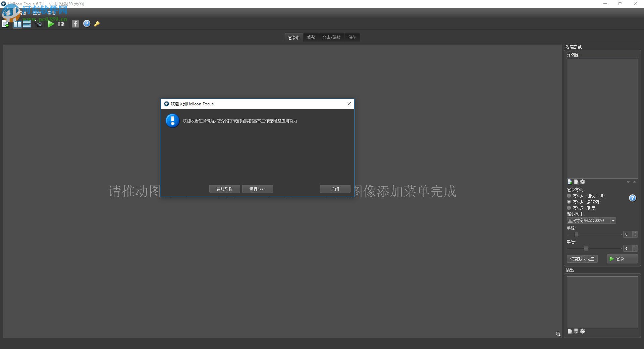
Task: Click the empty source images list box
Action: 602,119
